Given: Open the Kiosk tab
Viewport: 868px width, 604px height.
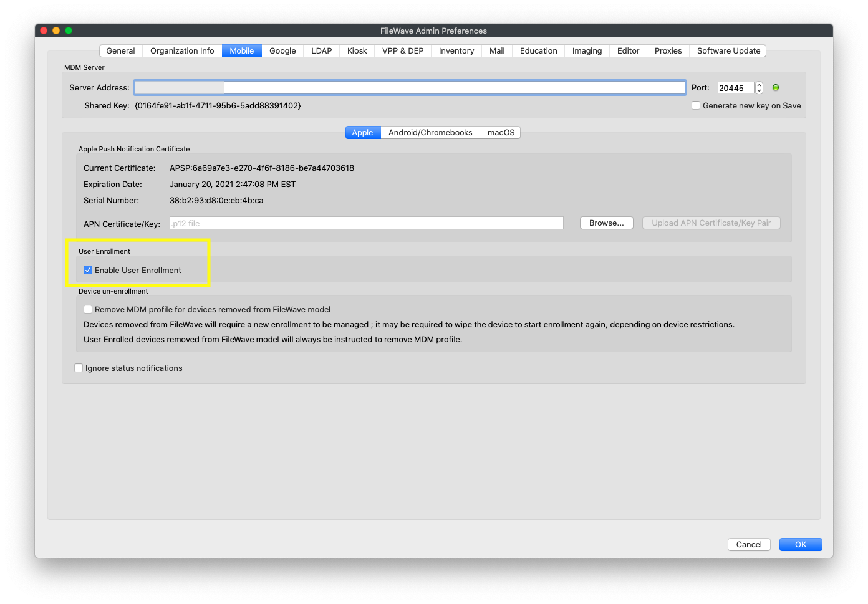Looking at the screenshot, I should (x=357, y=51).
